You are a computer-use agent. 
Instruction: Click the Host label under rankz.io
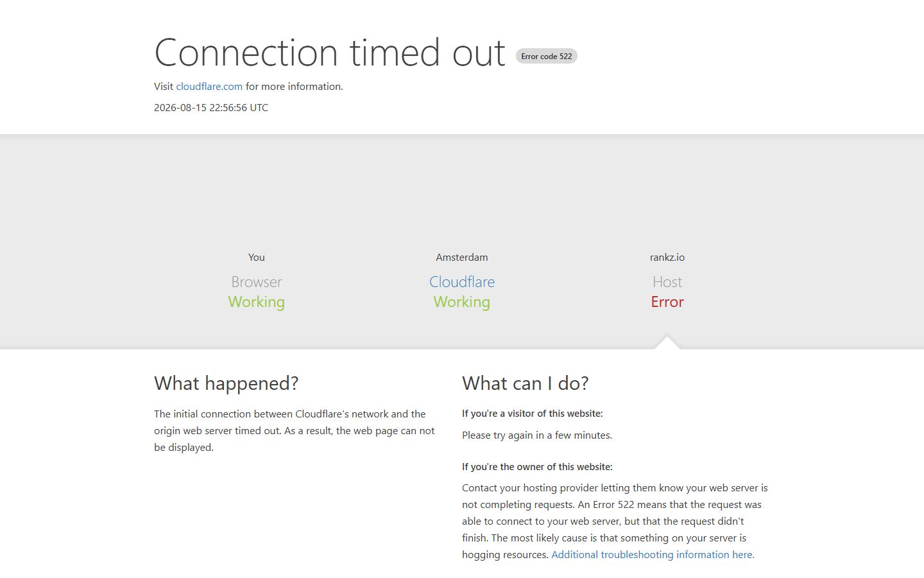(x=667, y=282)
